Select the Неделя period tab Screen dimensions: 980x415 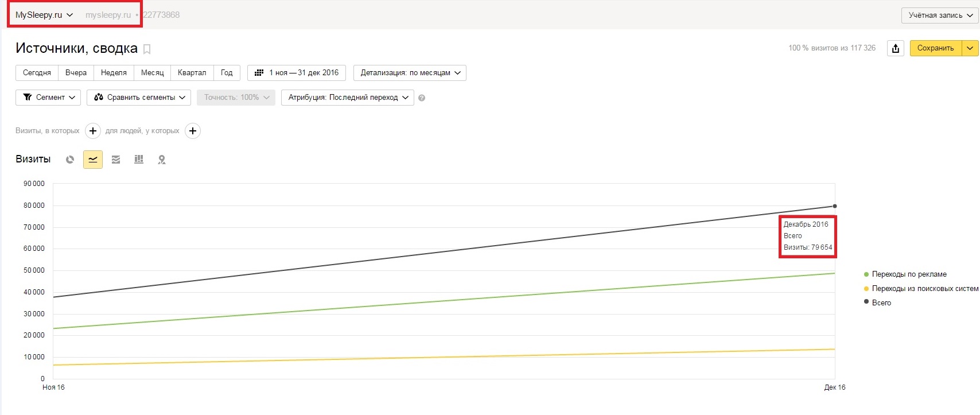tap(114, 73)
